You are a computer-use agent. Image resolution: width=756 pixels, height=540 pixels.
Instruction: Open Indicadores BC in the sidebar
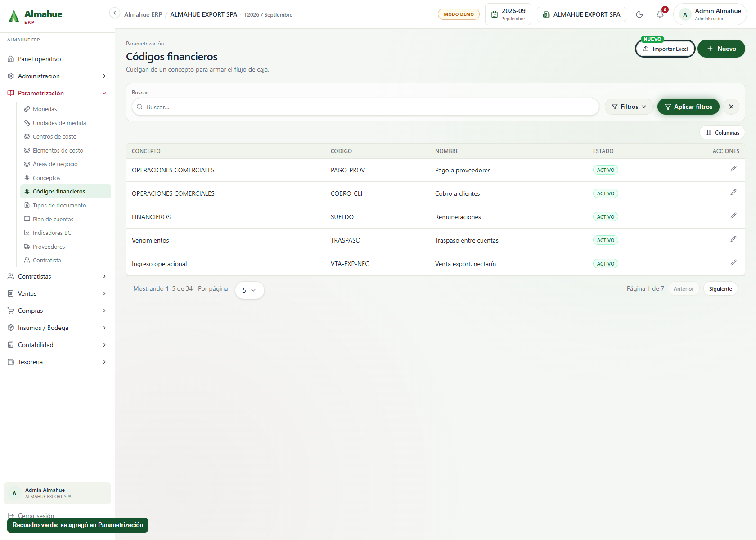pyautogui.click(x=66, y=233)
